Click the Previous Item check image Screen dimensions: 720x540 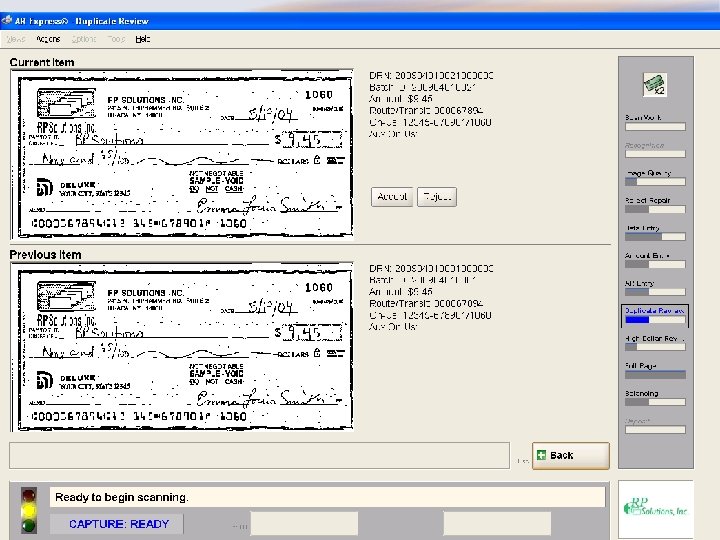coord(182,348)
